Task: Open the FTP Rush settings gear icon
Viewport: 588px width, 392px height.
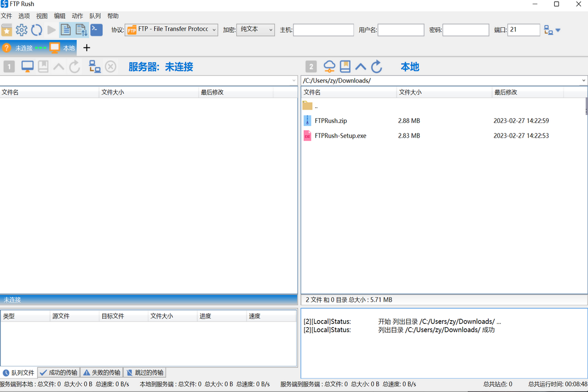Action: (22, 30)
